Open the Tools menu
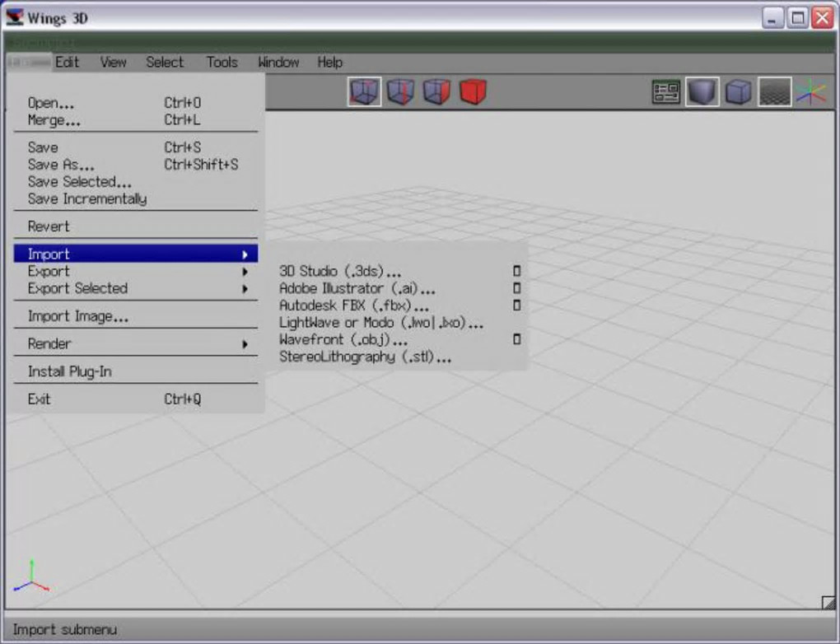 coord(222,62)
